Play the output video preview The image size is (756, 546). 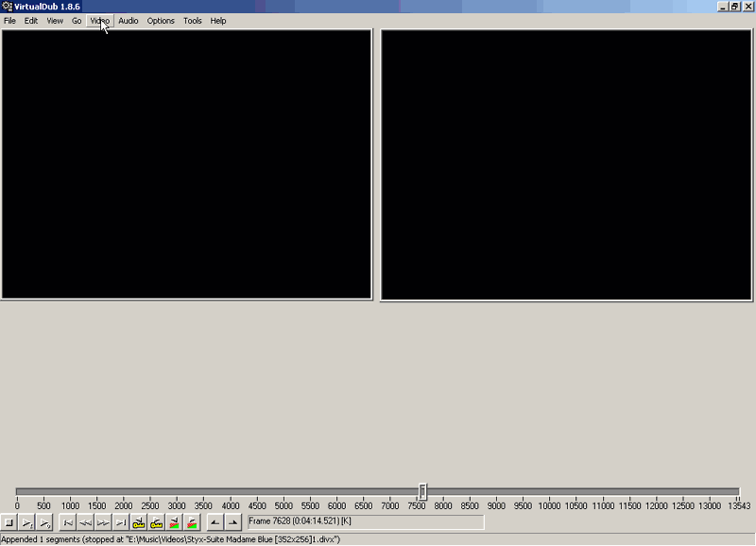click(x=44, y=522)
